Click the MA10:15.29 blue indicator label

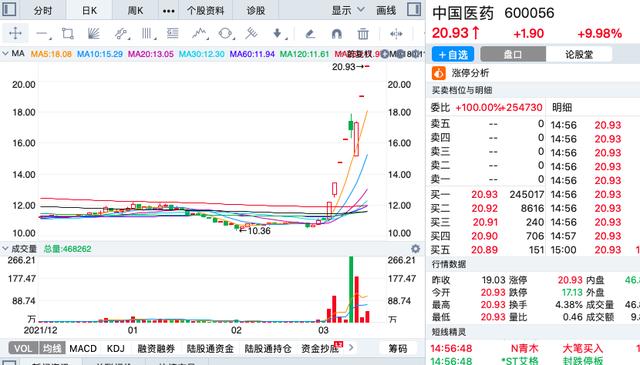[100, 54]
